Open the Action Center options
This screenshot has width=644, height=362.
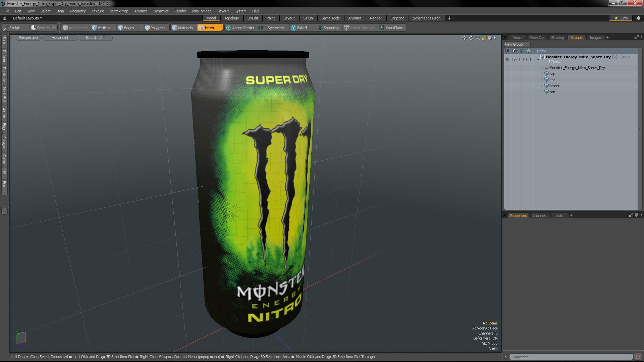(x=240, y=28)
